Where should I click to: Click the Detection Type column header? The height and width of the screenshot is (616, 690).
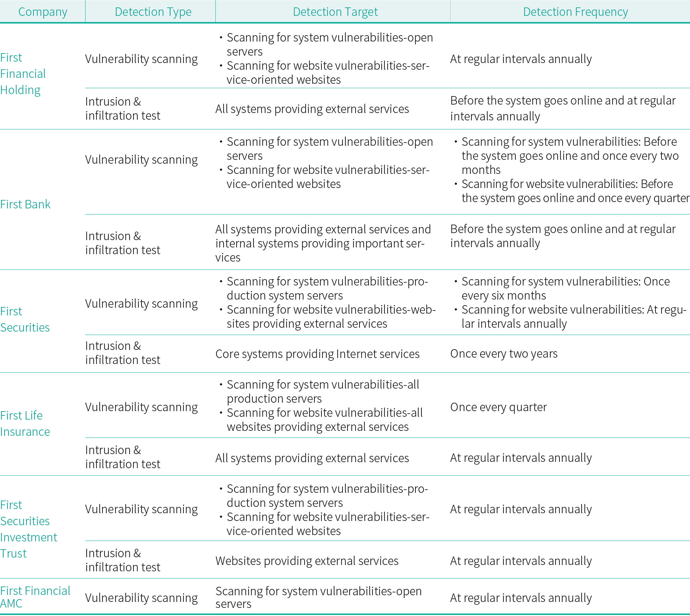[x=153, y=12]
